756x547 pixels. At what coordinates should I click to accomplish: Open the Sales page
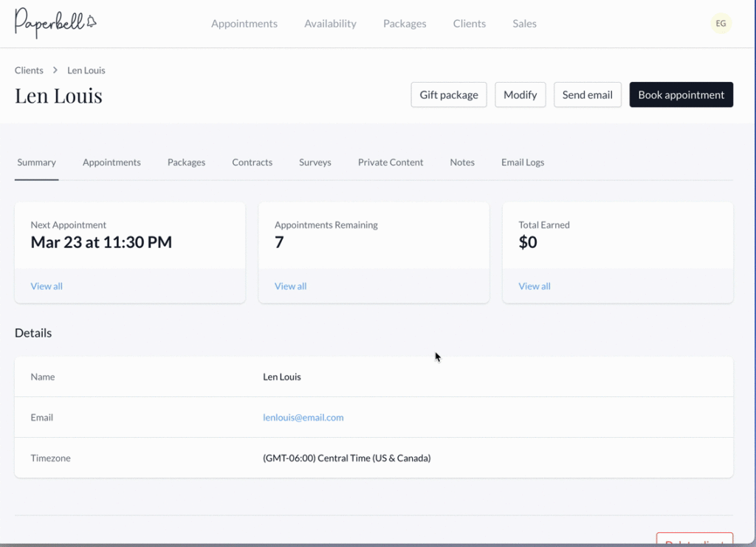(524, 24)
